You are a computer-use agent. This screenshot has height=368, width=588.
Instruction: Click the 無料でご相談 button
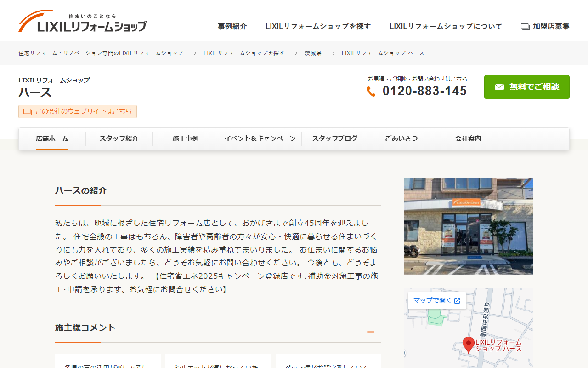(x=527, y=87)
